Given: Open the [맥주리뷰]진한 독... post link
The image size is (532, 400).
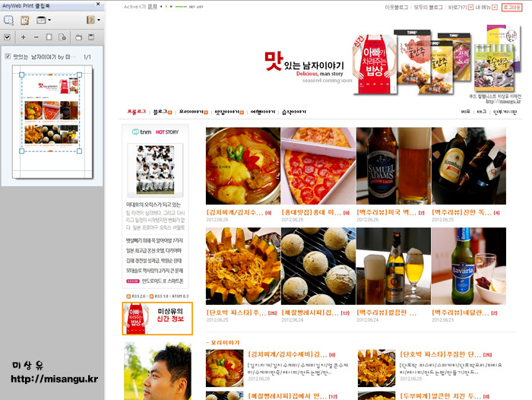Looking at the screenshot, I should tap(462, 213).
